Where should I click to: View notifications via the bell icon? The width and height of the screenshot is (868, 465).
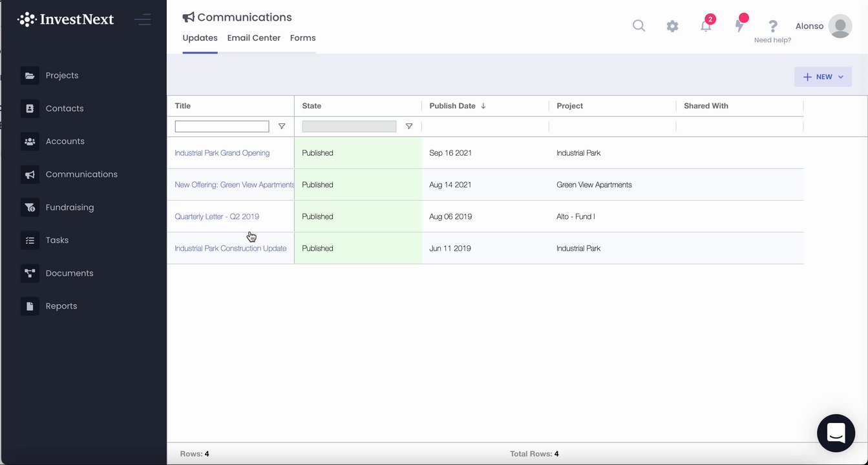point(706,26)
